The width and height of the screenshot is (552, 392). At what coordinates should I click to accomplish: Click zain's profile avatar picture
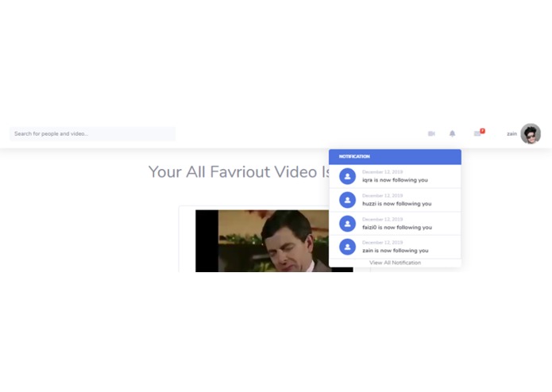(531, 133)
